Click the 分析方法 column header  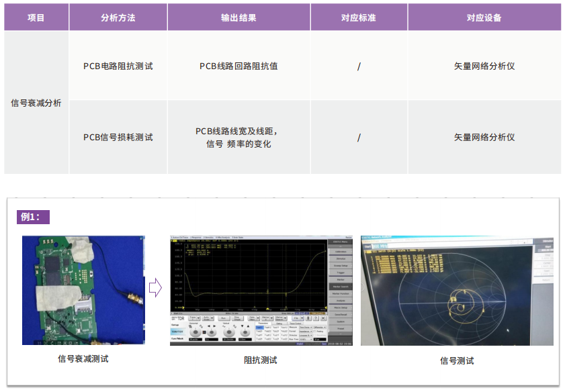coord(118,17)
